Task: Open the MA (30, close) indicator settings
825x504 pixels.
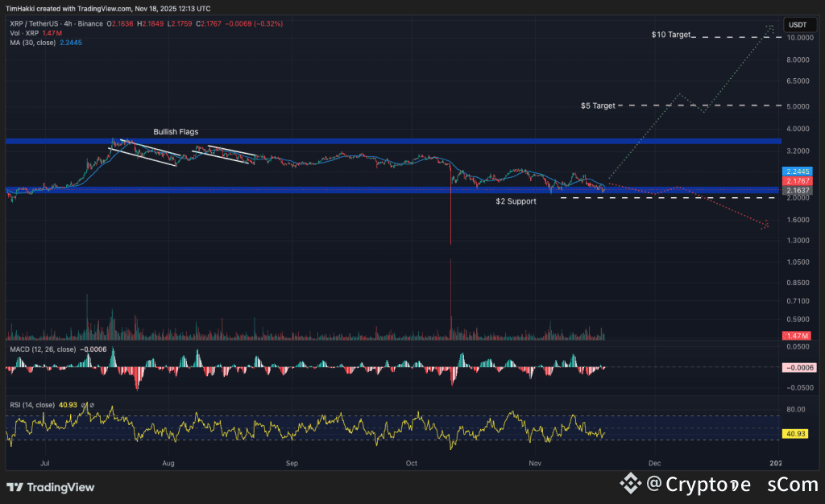Action: click(x=32, y=41)
